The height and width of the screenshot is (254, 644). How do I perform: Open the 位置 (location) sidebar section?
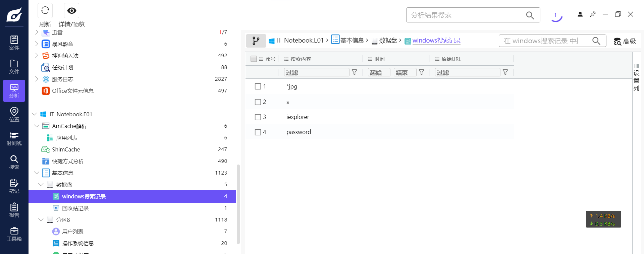[x=14, y=115]
